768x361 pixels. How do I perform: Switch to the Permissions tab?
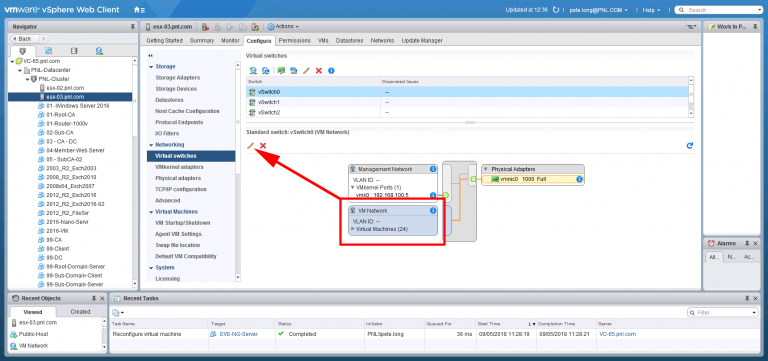(x=294, y=41)
